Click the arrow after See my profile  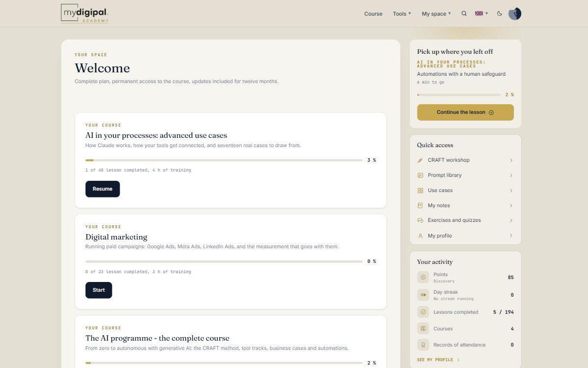point(458,360)
